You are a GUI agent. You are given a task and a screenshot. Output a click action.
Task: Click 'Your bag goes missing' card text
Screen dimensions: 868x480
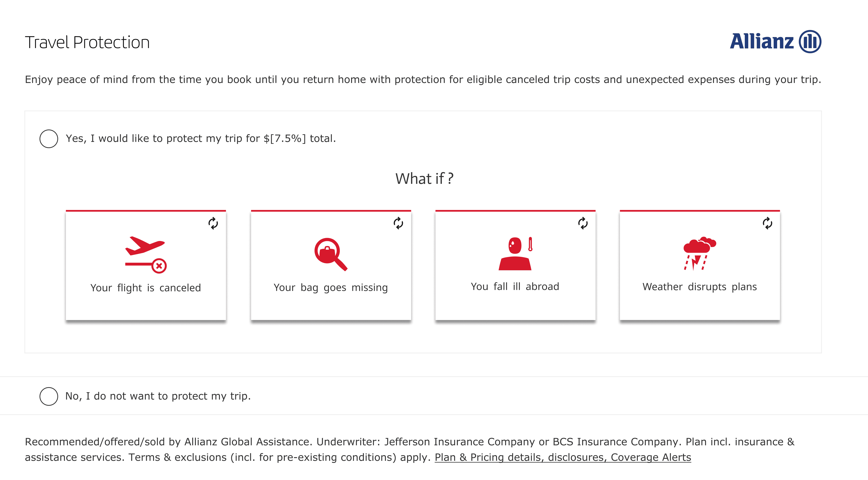click(331, 287)
